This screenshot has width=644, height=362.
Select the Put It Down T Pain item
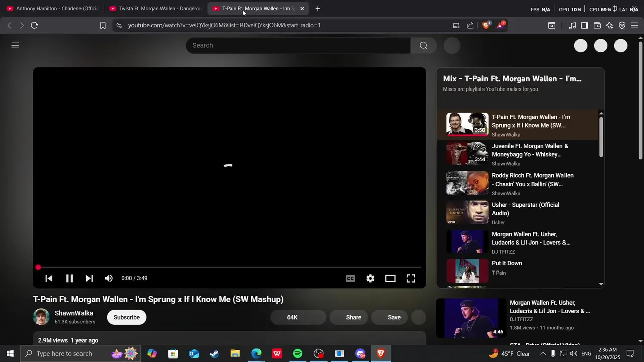pos(518,271)
